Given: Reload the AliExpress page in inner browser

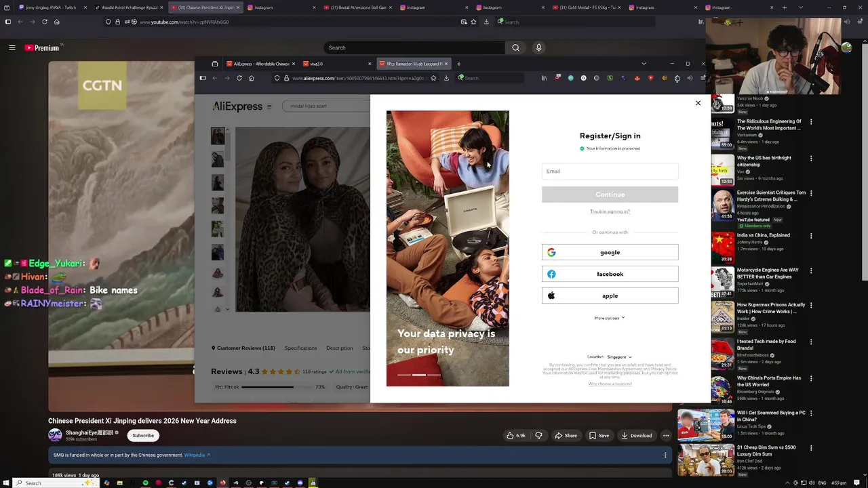Looking at the screenshot, I should [x=239, y=78].
